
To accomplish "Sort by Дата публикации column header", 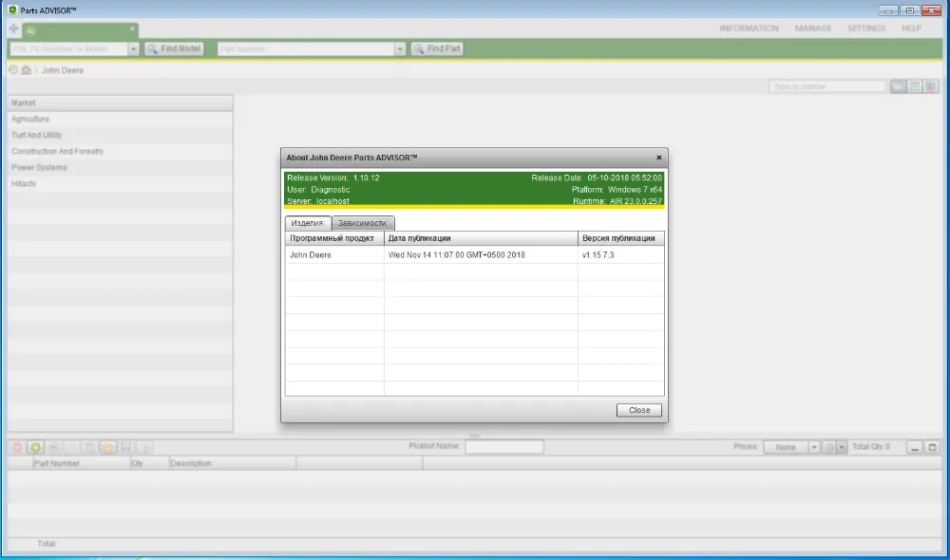I will point(481,238).
